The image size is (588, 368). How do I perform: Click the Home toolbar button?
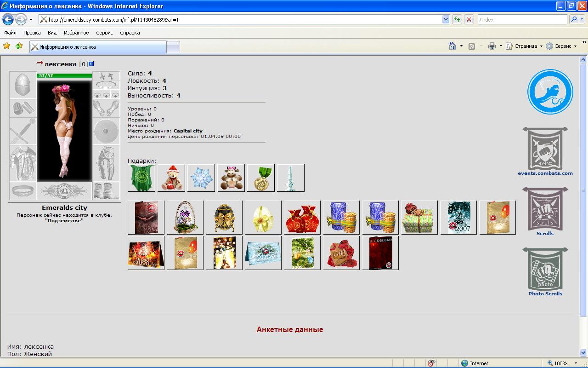(x=453, y=46)
